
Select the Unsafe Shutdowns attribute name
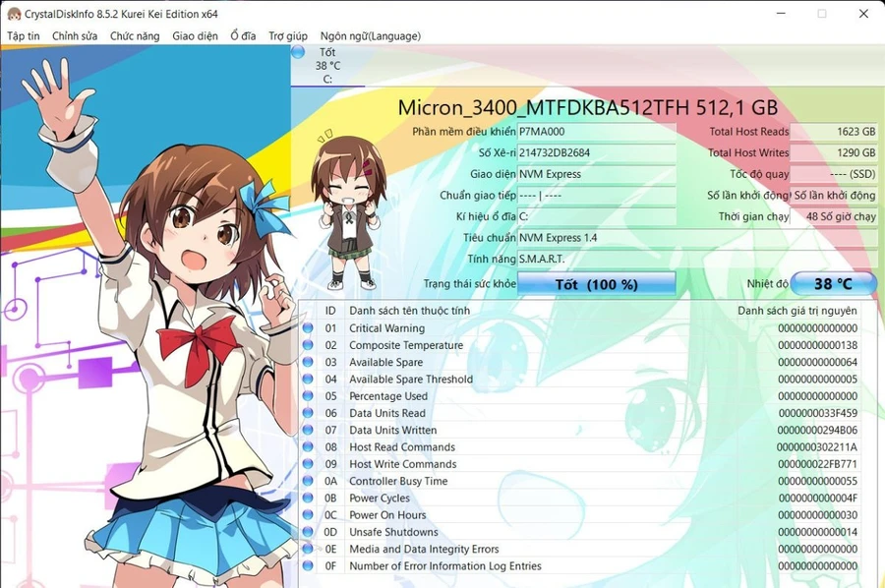pyautogui.click(x=393, y=532)
